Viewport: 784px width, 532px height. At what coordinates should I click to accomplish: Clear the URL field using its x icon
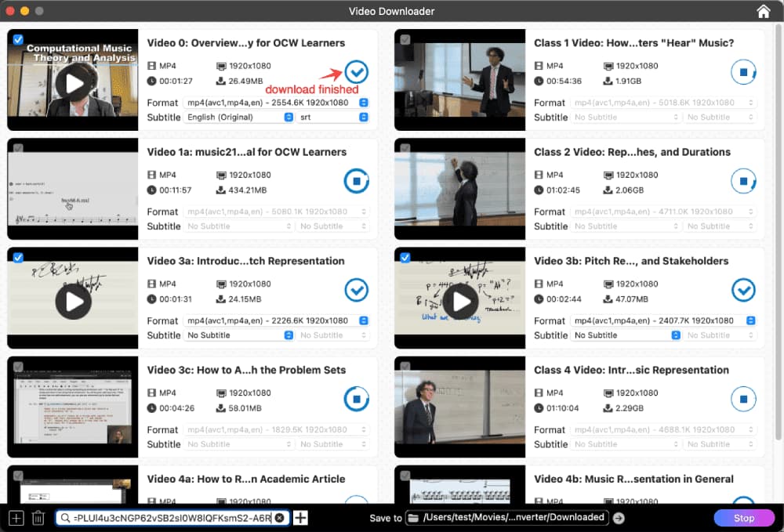(x=280, y=517)
